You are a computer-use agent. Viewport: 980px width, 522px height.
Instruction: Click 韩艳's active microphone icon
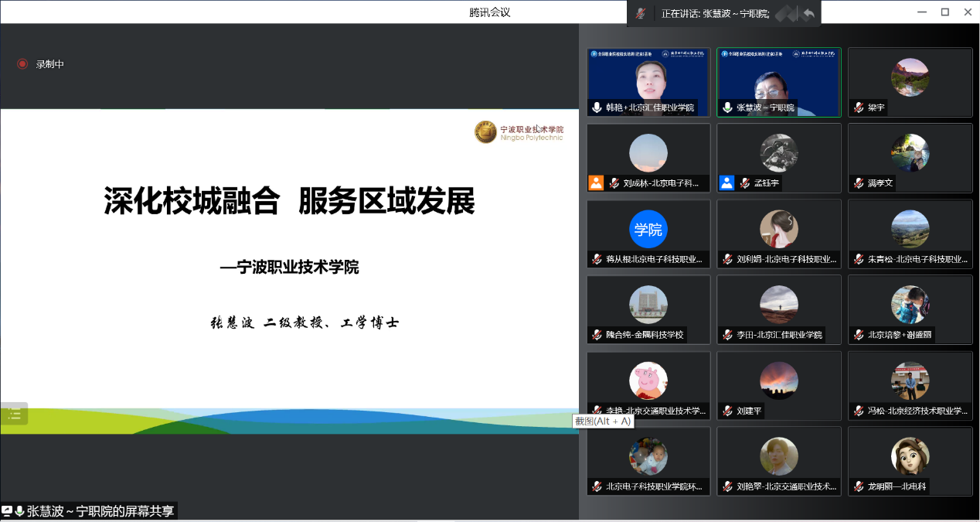pyautogui.click(x=597, y=107)
